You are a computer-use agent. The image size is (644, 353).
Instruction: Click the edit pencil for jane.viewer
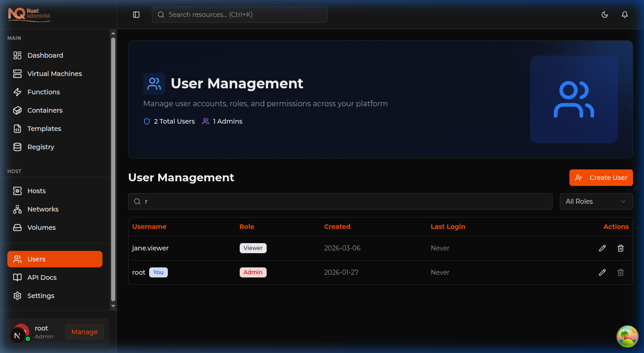click(602, 248)
